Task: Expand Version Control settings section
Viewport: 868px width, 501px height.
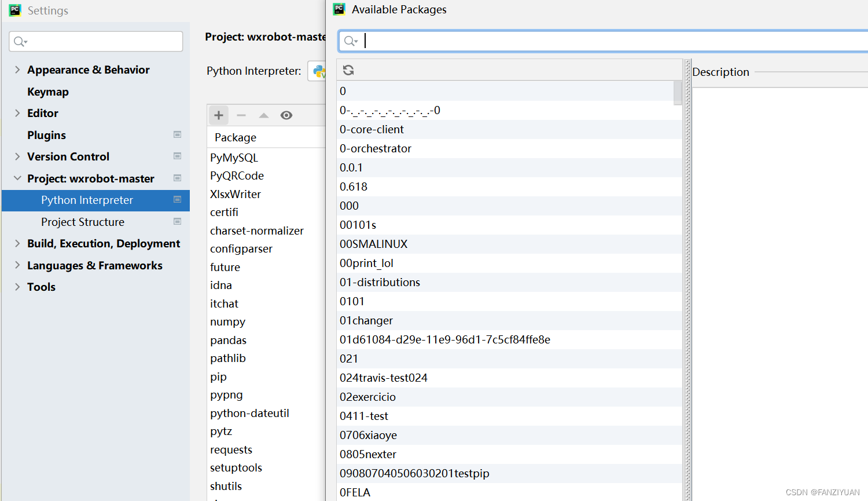Action: pyautogui.click(x=17, y=156)
